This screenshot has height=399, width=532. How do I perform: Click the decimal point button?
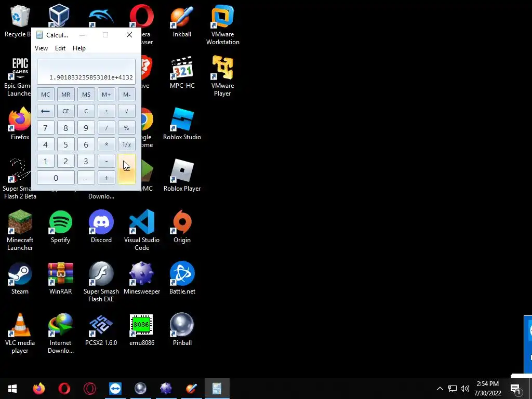(x=86, y=178)
